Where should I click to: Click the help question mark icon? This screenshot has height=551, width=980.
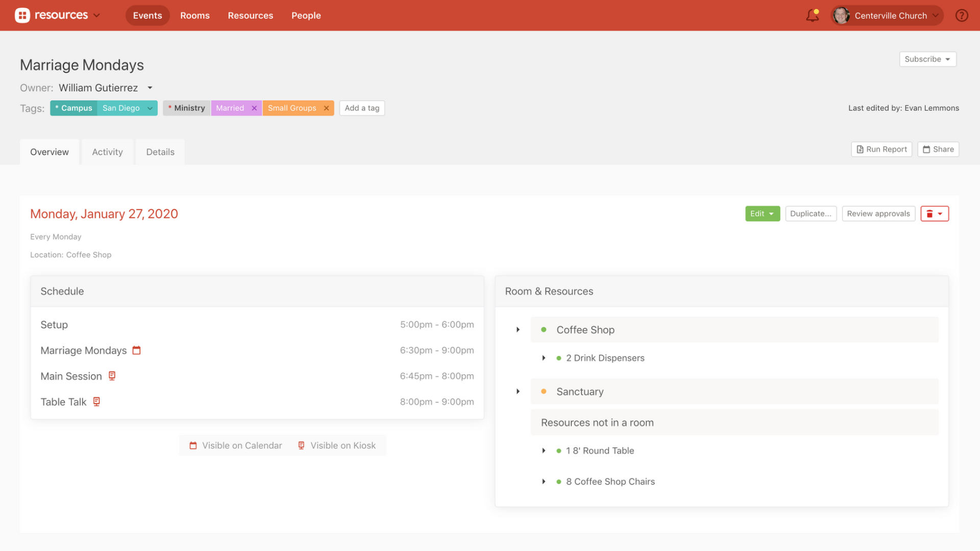pyautogui.click(x=962, y=15)
